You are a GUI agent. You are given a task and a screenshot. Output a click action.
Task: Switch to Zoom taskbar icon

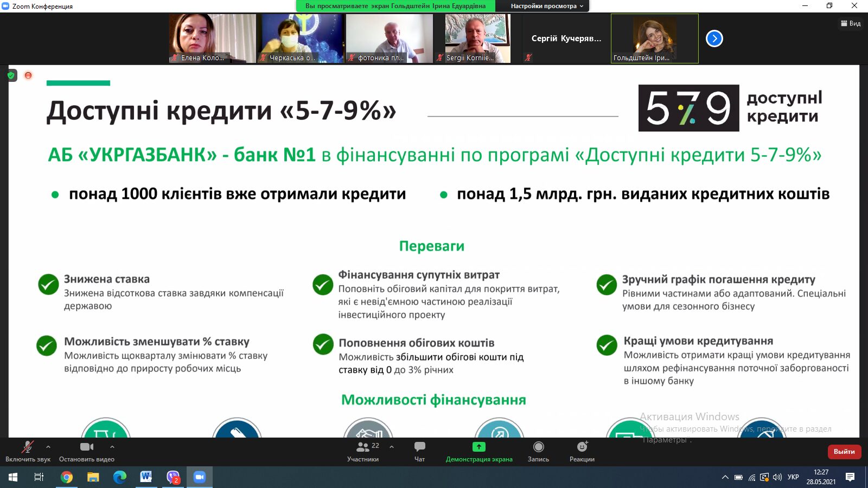point(200,477)
